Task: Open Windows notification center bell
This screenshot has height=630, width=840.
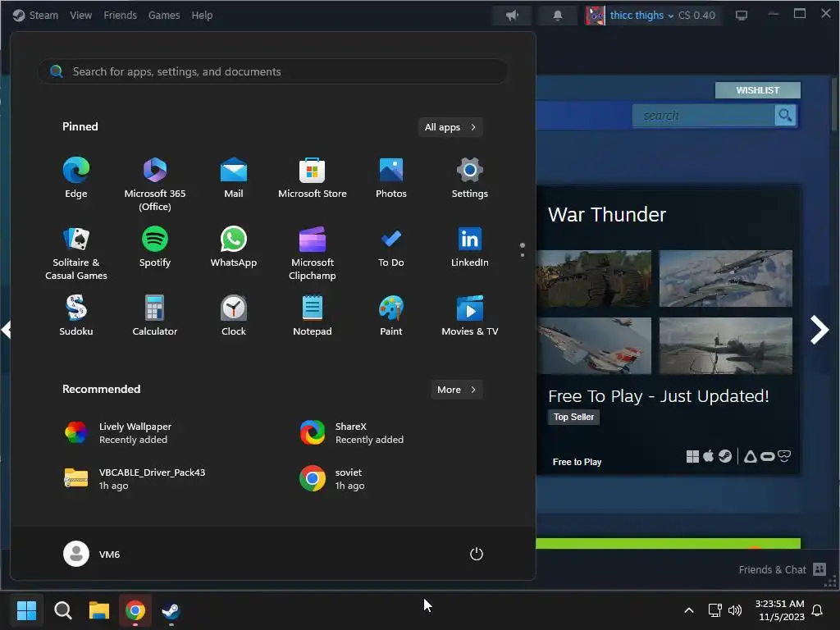Action: (817, 610)
